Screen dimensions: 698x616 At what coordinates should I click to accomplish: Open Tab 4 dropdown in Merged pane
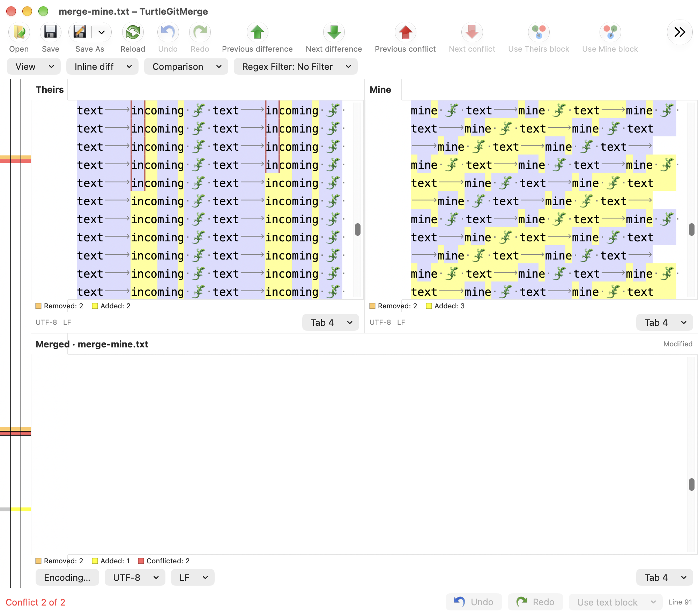click(664, 578)
